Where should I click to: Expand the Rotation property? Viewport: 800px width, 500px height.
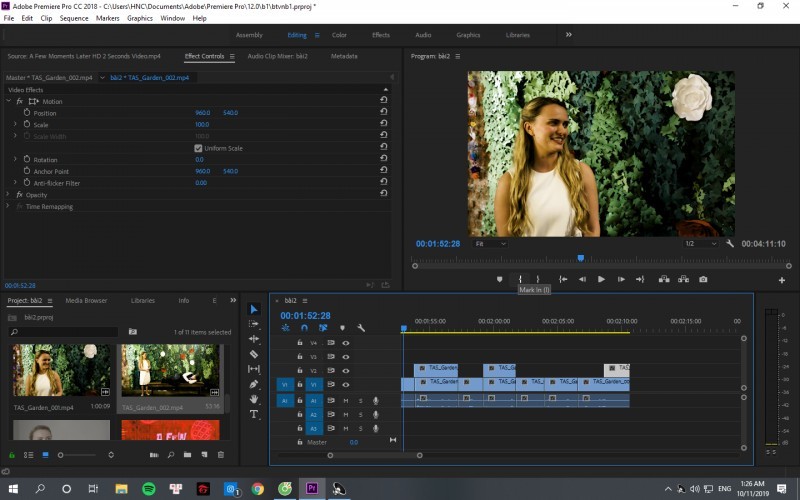coord(15,159)
